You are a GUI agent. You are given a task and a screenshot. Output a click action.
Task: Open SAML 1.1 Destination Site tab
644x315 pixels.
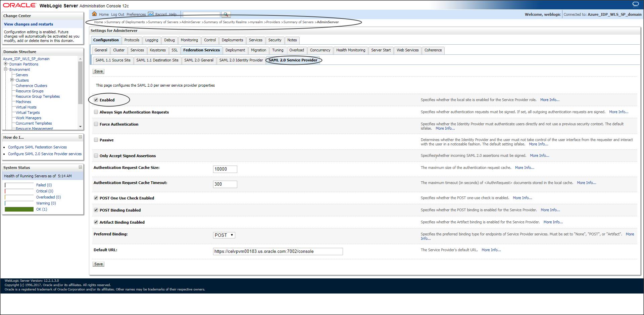pyautogui.click(x=157, y=60)
